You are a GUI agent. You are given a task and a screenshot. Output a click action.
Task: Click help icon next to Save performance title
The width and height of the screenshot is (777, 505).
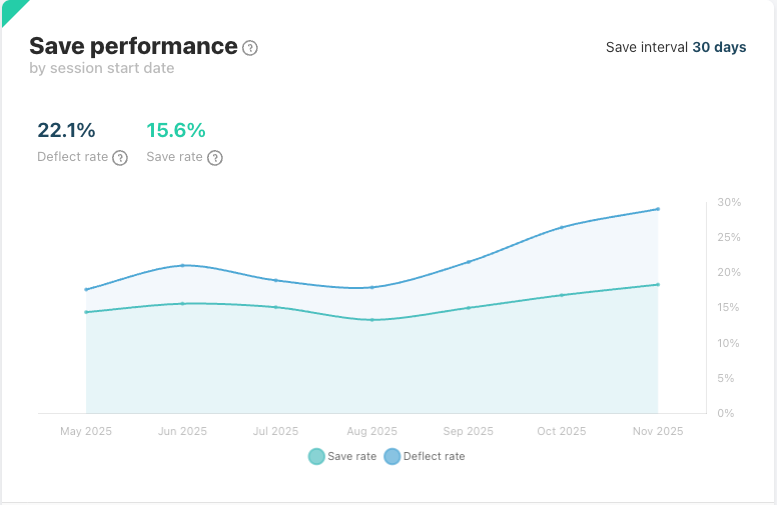(250, 48)
